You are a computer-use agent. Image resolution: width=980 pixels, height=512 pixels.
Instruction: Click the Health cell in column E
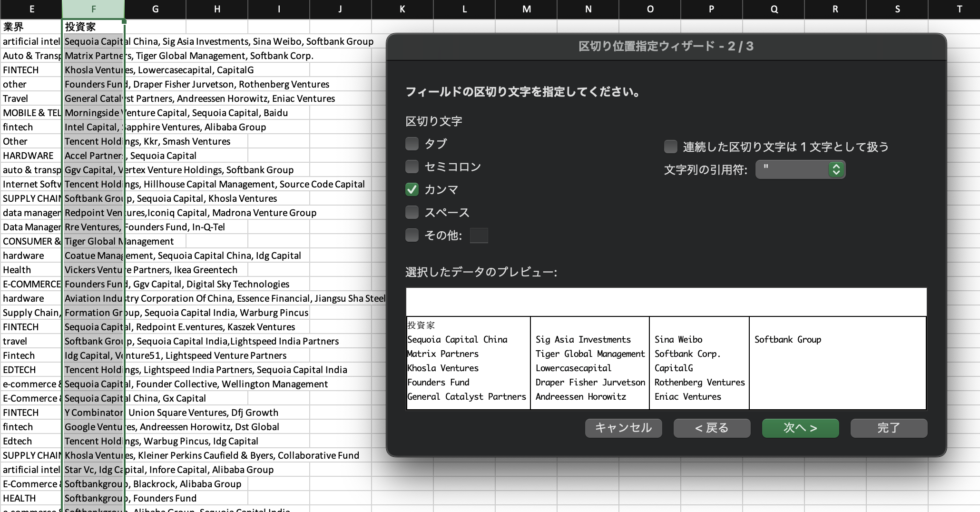tap(31, 270)
